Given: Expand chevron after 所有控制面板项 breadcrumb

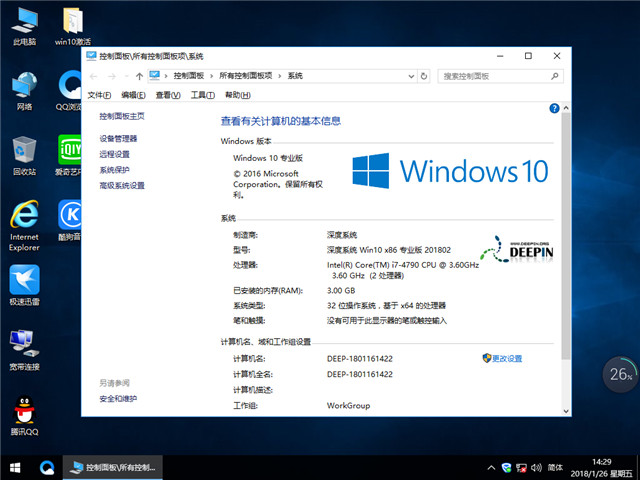Looking at the screenshot, I should pyautogui.click(x=280, y=76).
